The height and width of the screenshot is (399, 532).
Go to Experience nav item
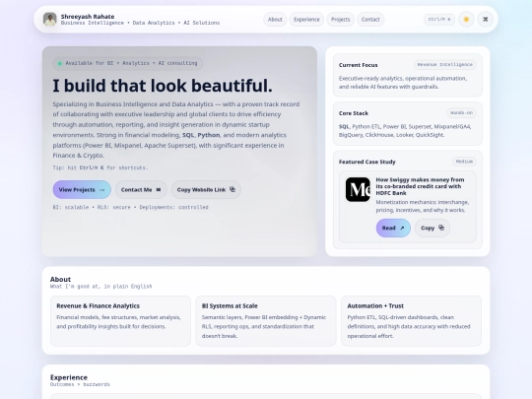click(306, 20)
